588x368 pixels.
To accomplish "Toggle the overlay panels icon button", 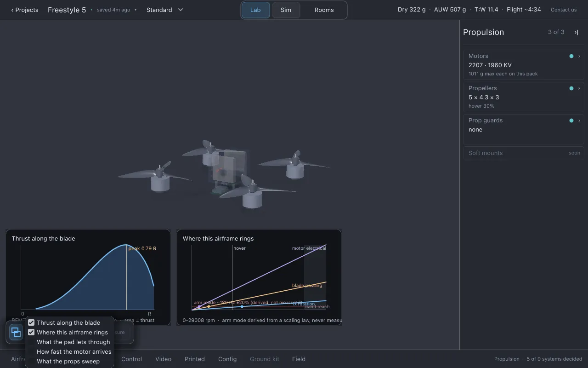I will tap(16, 332).
